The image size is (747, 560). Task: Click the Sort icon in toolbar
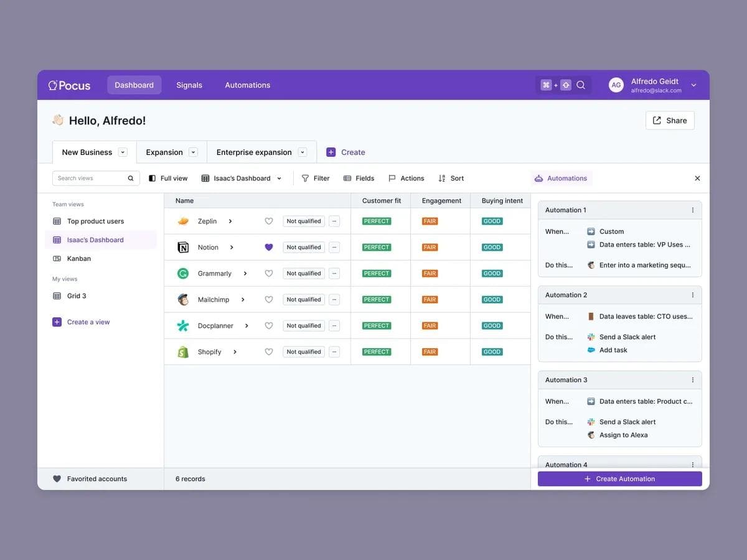(442, 179)
